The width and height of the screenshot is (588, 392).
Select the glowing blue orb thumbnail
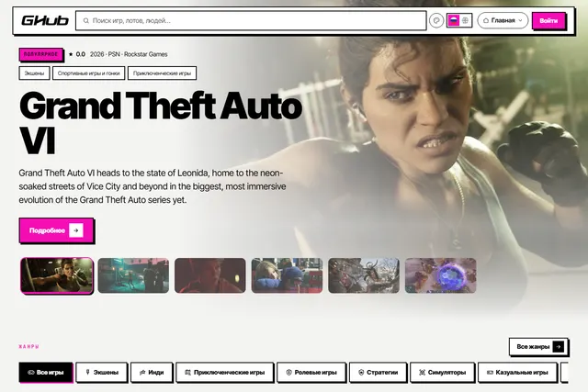(441, 275)
